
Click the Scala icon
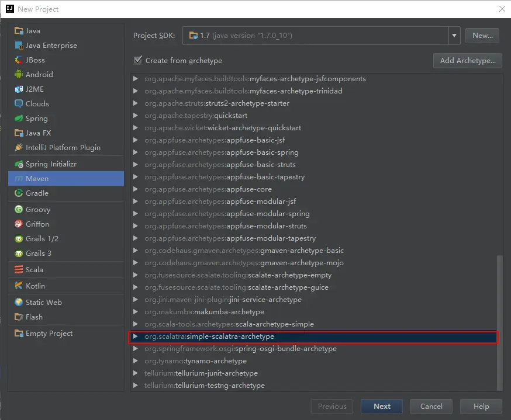[19, 270]
